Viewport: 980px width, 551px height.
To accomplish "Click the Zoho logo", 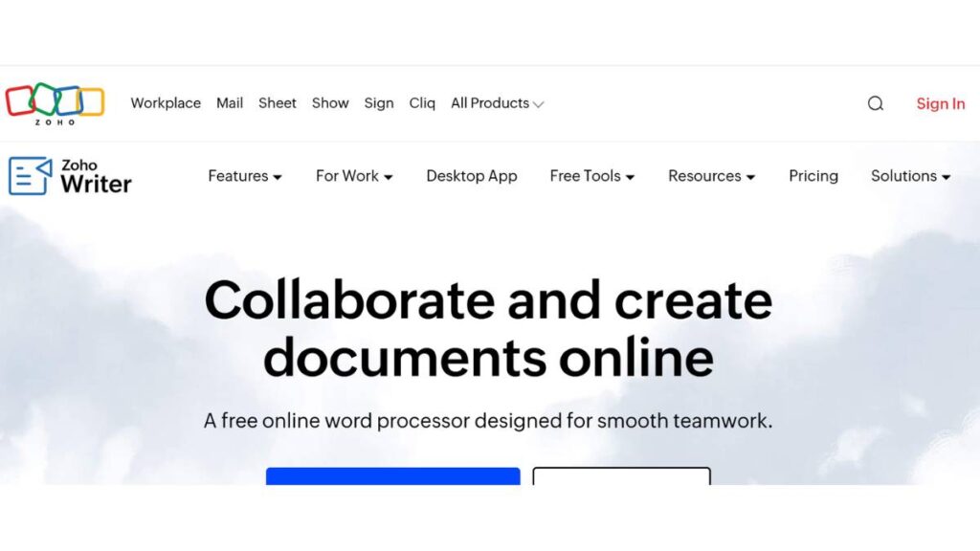I will coord(55,101).
